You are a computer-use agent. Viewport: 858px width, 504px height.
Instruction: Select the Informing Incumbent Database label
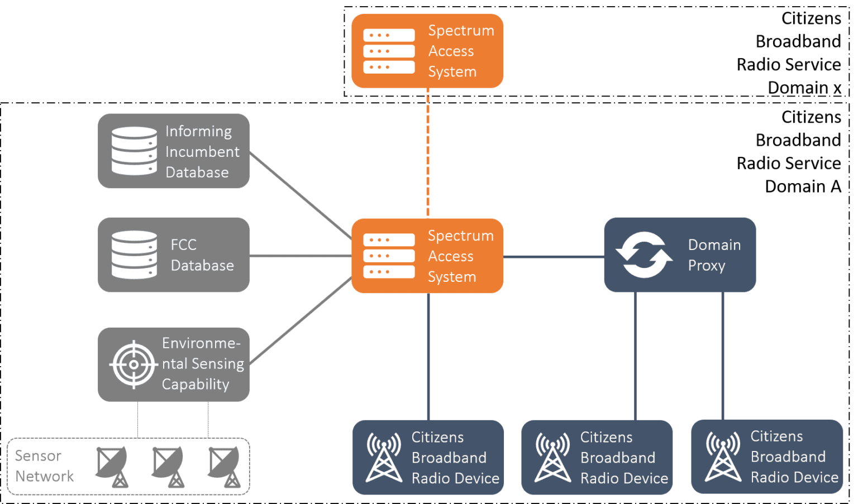pyautogui.click(x=202, y=151)
